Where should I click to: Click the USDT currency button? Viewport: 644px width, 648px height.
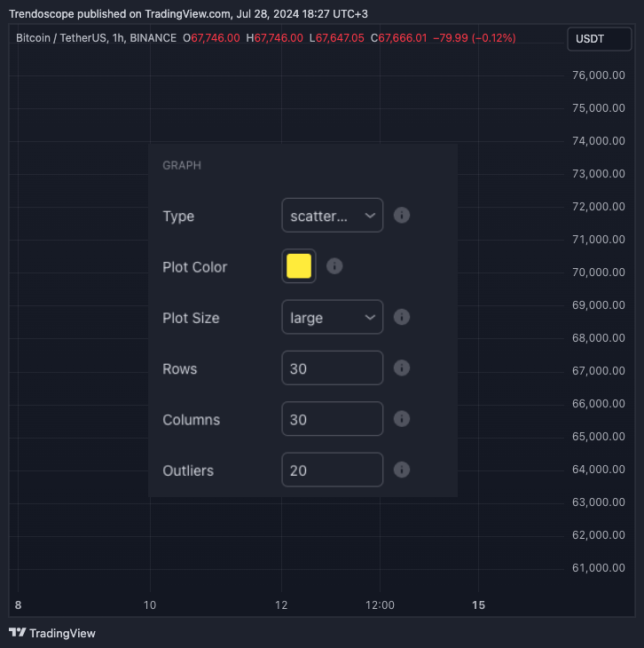click(600, 39)
